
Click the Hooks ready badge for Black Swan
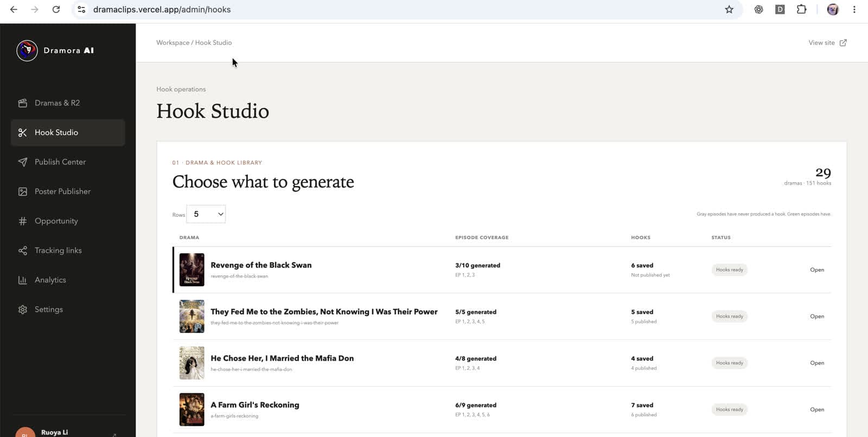click(729, 270)
